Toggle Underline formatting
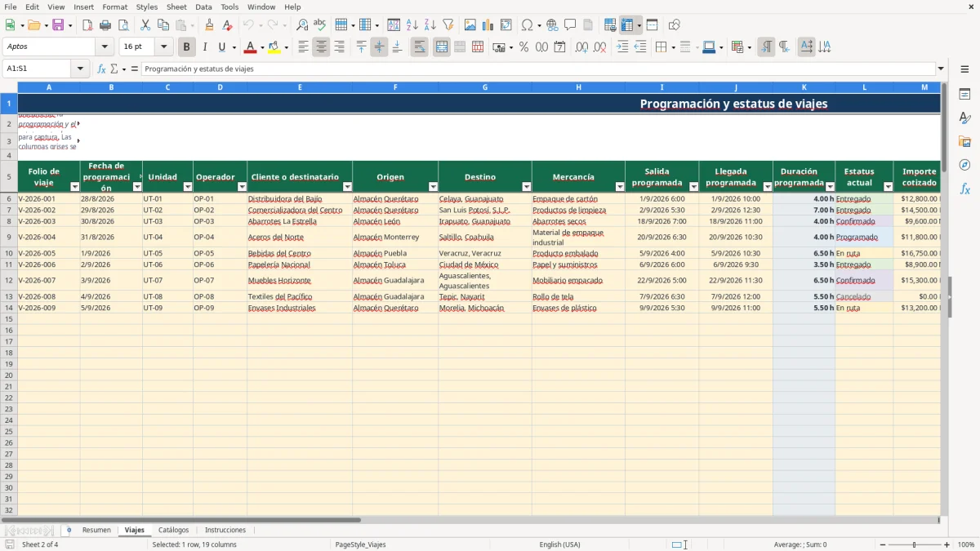 point(221,47)
